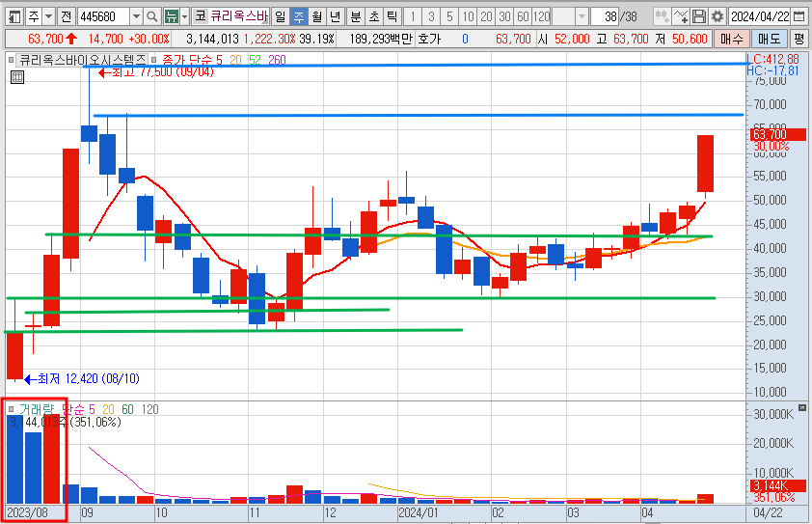Close the volume panel with X icon
This screenshot has height=524, width=812.
coord(802,408)
